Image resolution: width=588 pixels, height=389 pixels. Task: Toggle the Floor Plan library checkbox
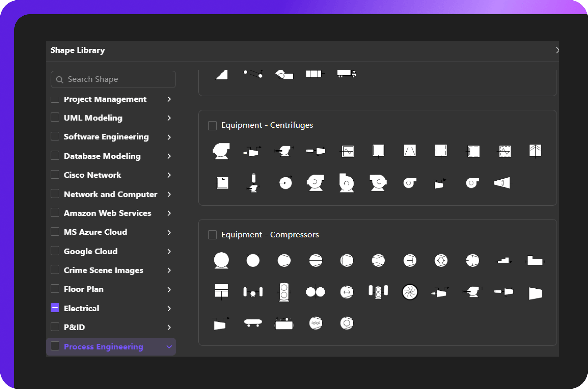click(55, 289)
